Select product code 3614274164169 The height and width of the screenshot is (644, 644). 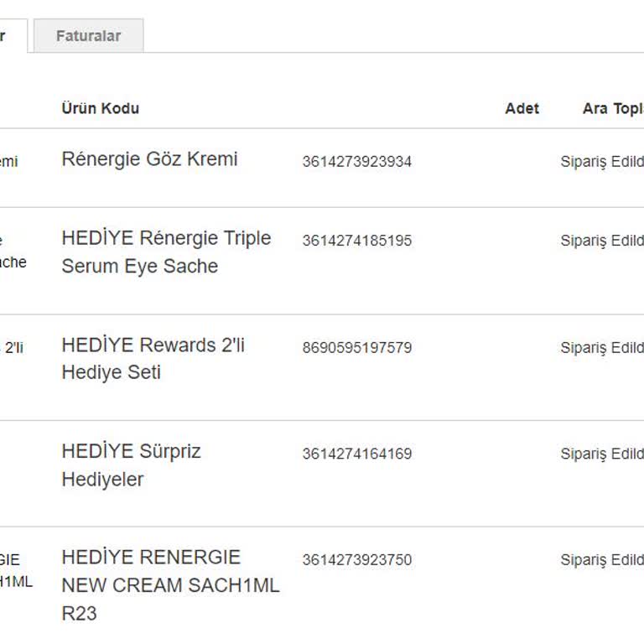pyautogui.click(x=357, y=454)
